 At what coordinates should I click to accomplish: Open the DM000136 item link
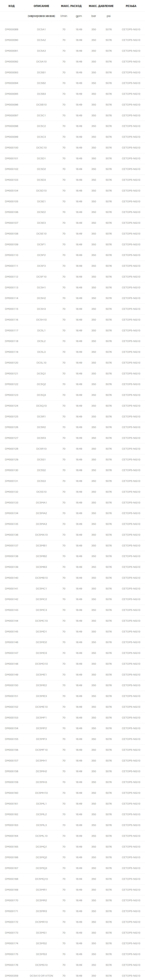coord(12,535)
